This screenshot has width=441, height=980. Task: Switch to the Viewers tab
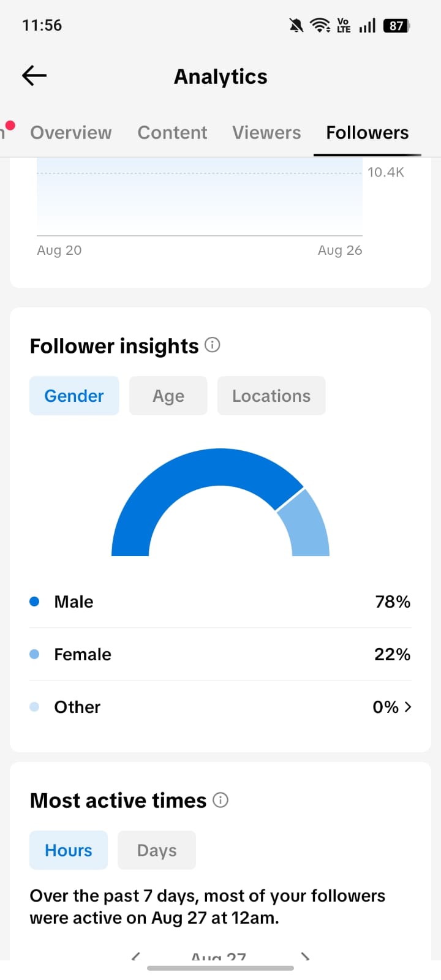click(x=266, y=132)
